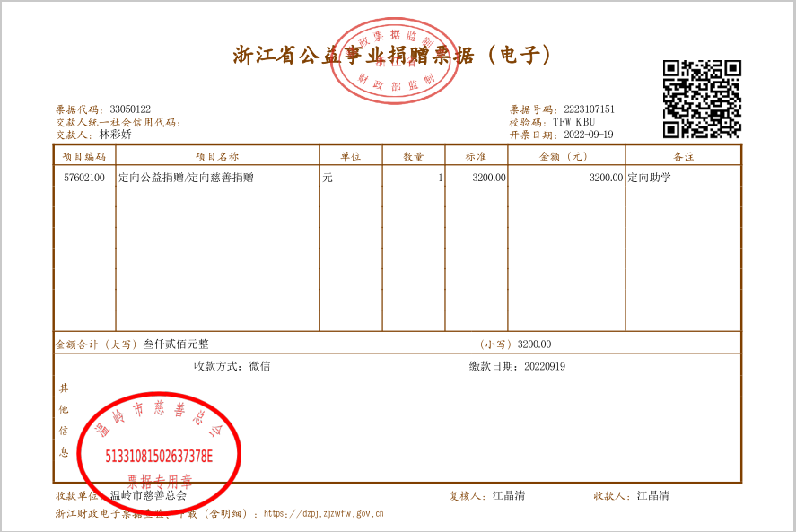
Task: Click the title 浙江省公益事业捐赠票据（电子）
Action: (391, 55)
